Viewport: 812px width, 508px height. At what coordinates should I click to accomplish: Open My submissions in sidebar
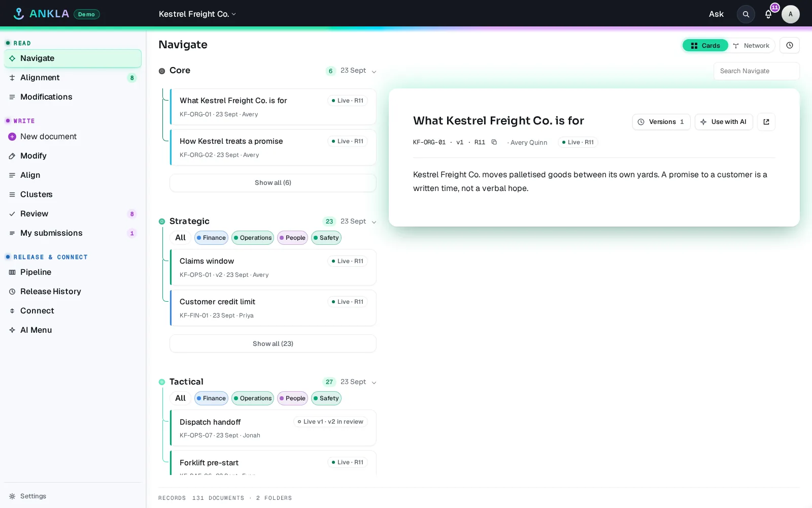73,233
